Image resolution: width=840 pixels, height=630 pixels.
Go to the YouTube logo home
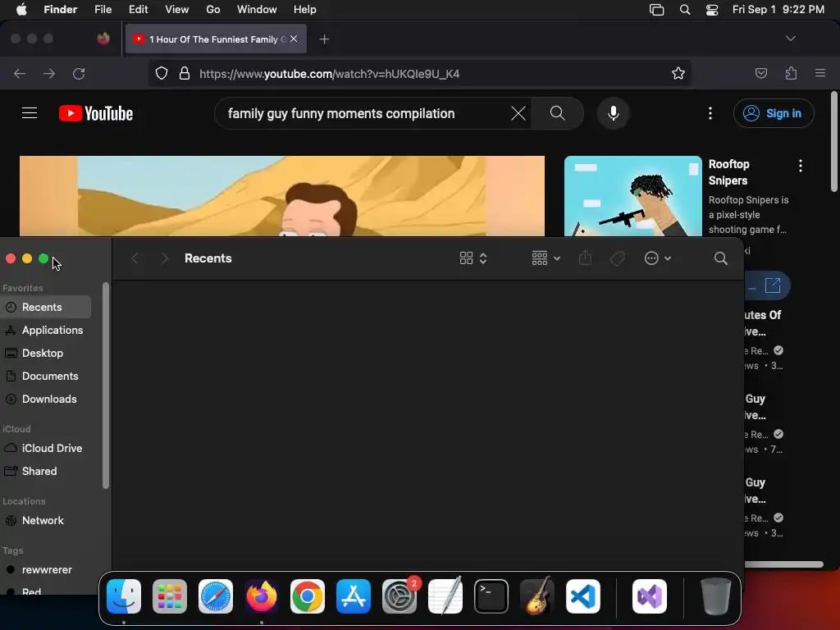(x=96, y=113)
